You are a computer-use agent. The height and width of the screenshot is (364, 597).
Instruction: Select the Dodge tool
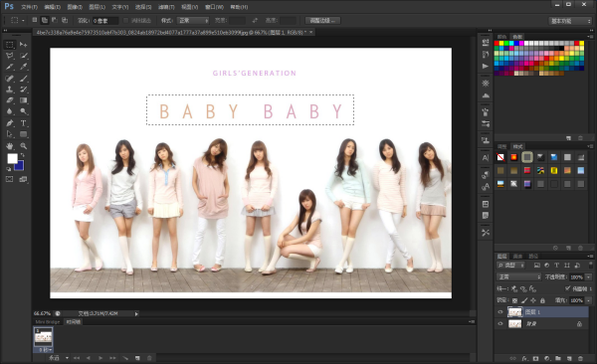(23, 111)
